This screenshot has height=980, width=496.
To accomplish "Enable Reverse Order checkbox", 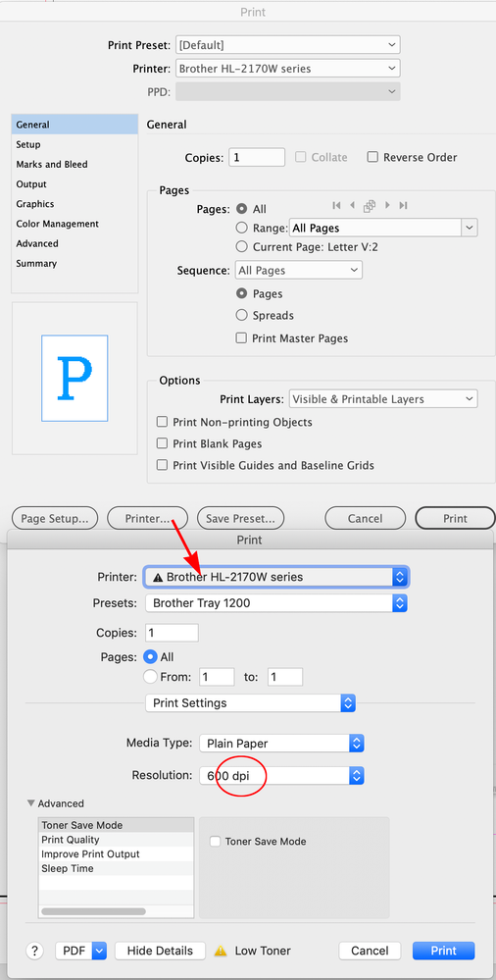I will [x=372, y=157].
